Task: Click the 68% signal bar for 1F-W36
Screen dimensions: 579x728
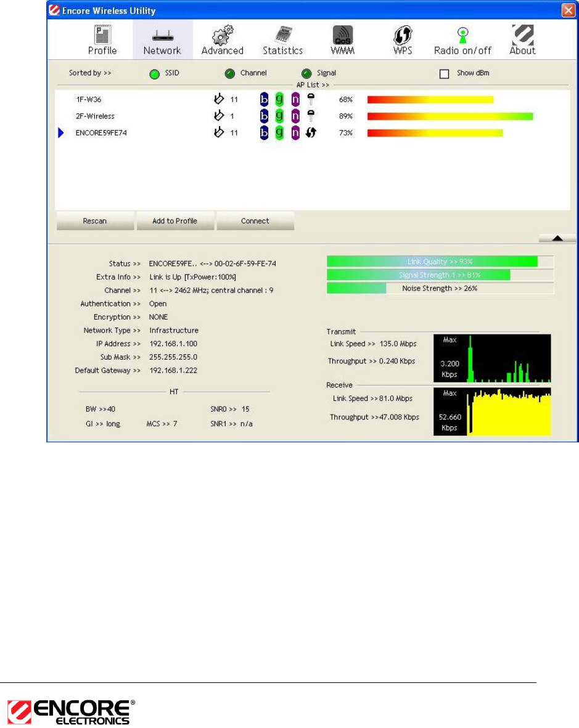Action: pyautogui.click(x=430, y=99)
